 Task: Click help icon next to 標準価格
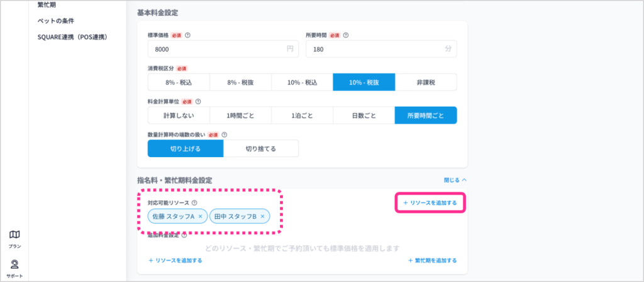(188, 35)
